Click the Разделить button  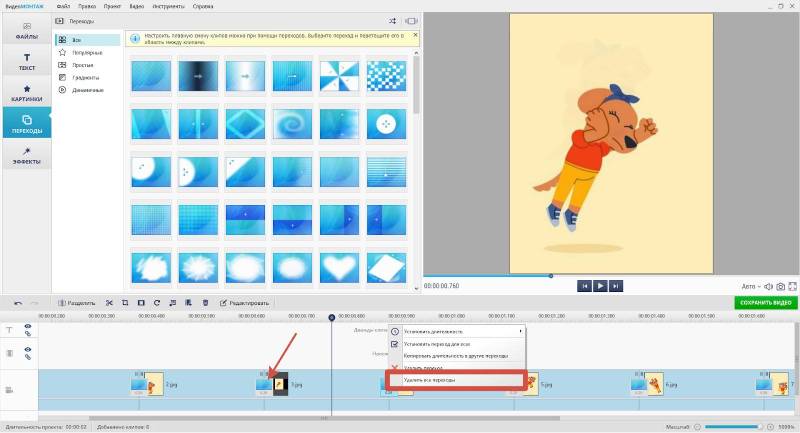click(77, 303)
